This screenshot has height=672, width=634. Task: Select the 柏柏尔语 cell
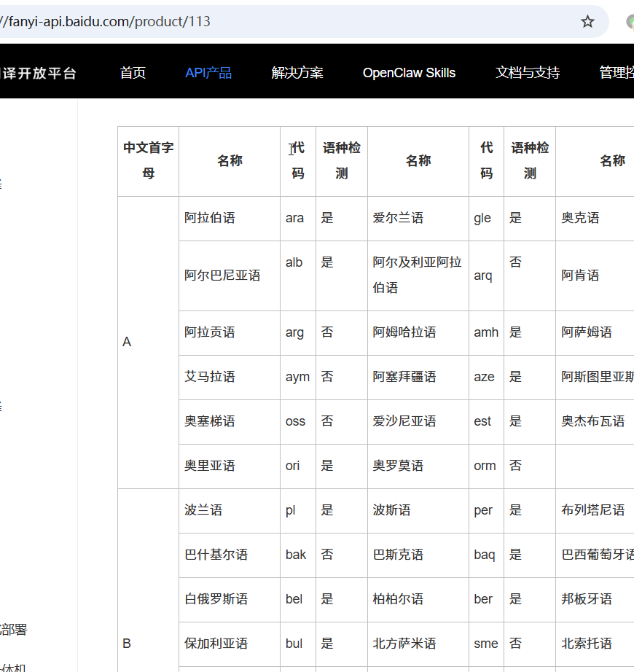[x=418, y=600]
